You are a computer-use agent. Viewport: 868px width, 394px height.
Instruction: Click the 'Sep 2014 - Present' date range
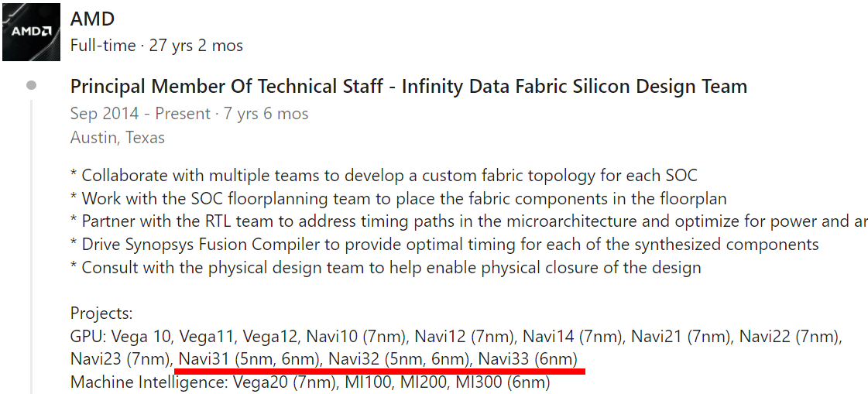tap(140, 114)
